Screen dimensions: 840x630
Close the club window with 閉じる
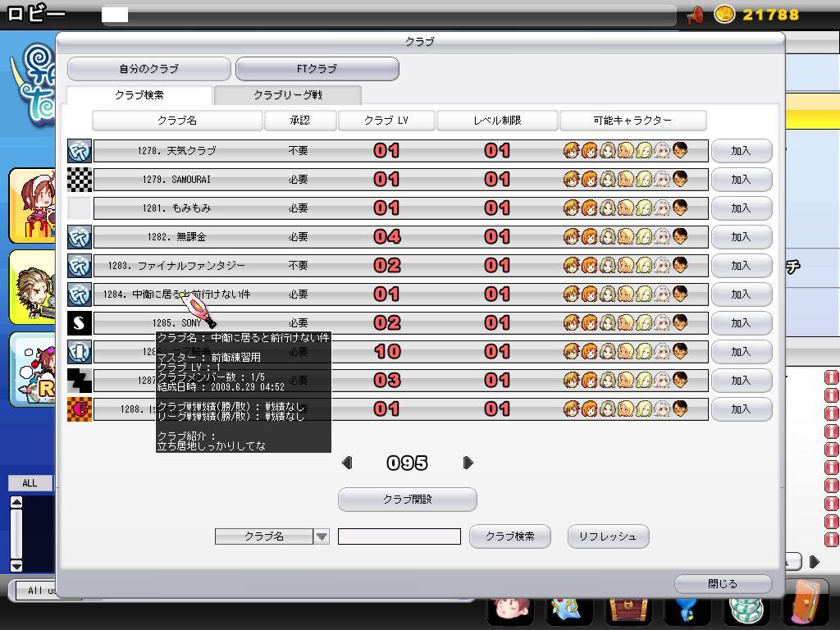(723, 584)
